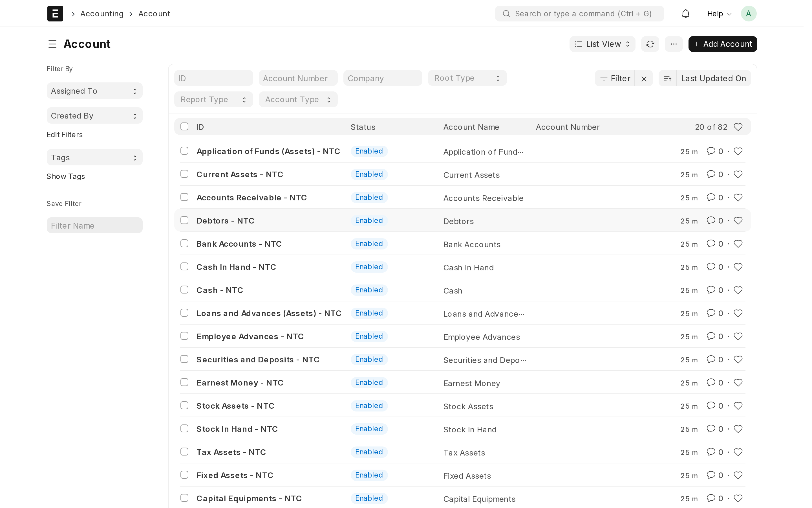
Task: Focus the search or command bar
Action: 579,14
